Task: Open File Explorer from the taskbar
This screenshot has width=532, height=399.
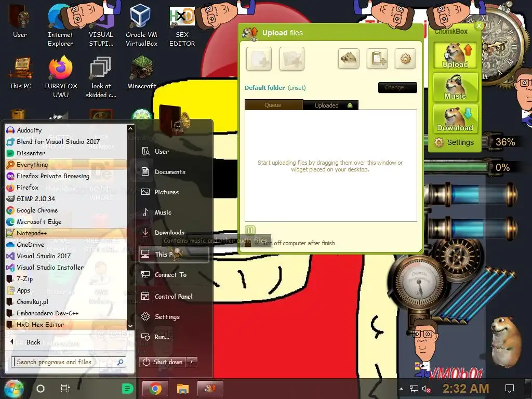Action: point(182,389)
